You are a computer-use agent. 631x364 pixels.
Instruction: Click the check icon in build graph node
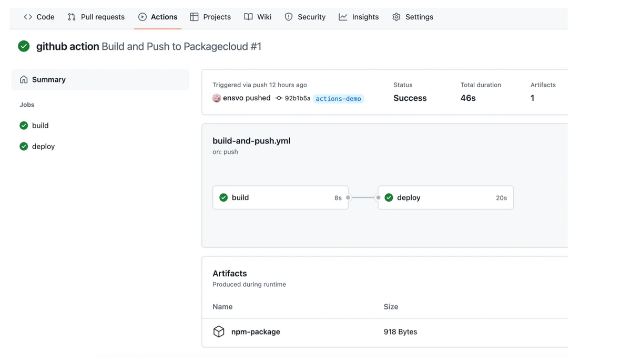click(223, 197)
